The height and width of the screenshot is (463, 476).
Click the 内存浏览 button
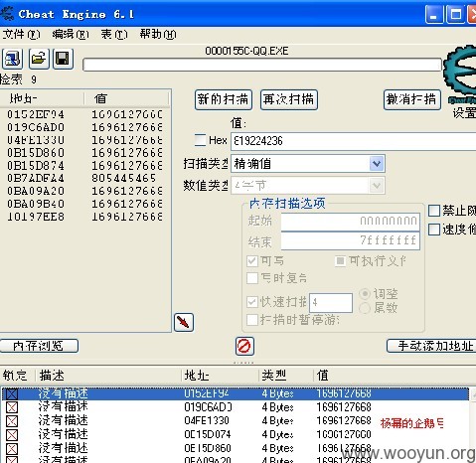39,346
